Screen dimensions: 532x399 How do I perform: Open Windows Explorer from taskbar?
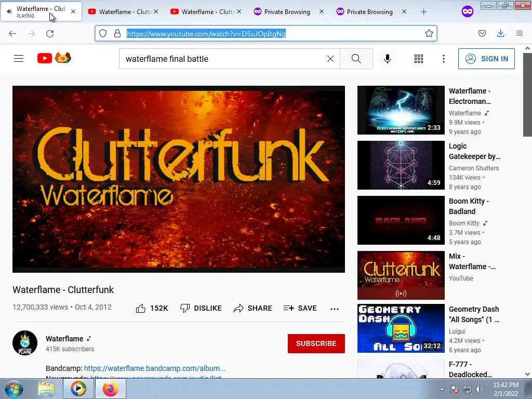(x=46, y=389)
